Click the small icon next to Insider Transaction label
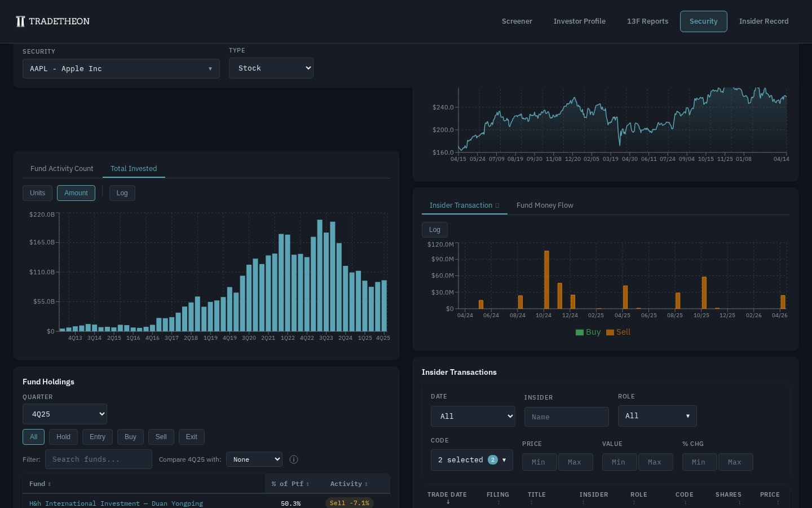The height and width of the screenshot is (508, 812). pyautogui.click(x=497, y=205)
